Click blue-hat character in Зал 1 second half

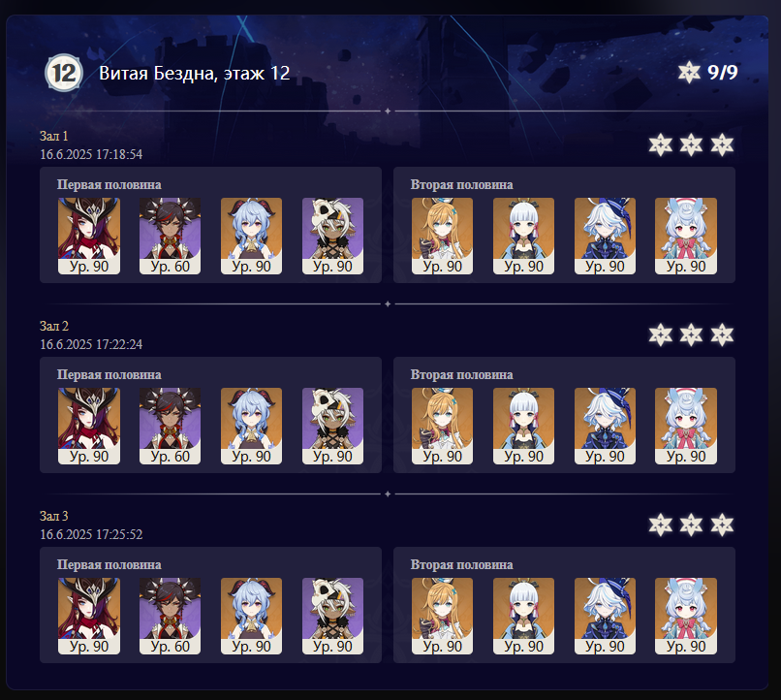(x=605, y=236)
